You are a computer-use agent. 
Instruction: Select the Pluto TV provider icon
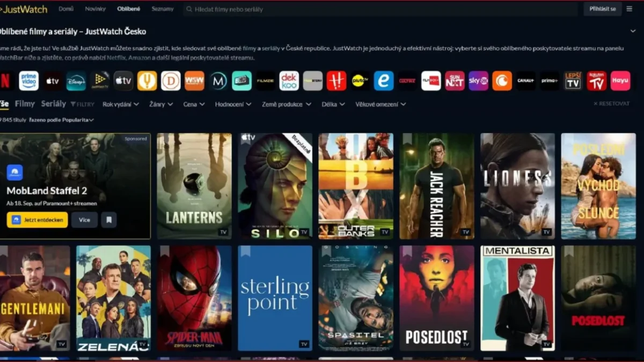(360, 81)
